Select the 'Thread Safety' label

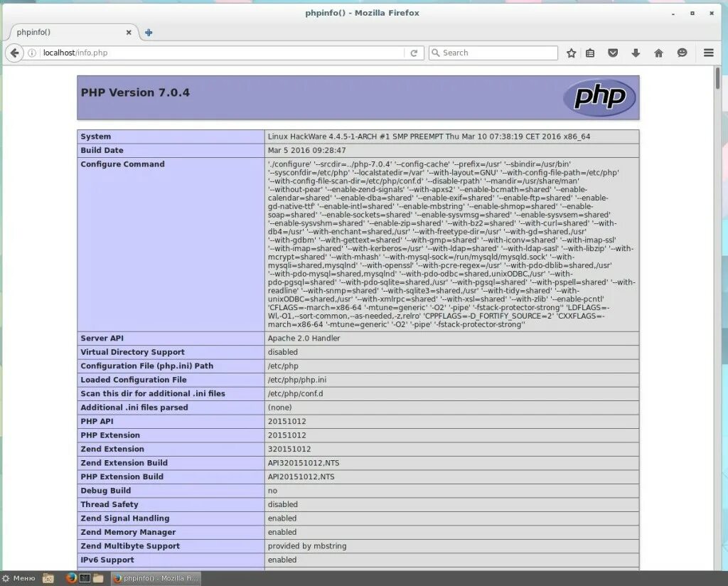(109, 504)
